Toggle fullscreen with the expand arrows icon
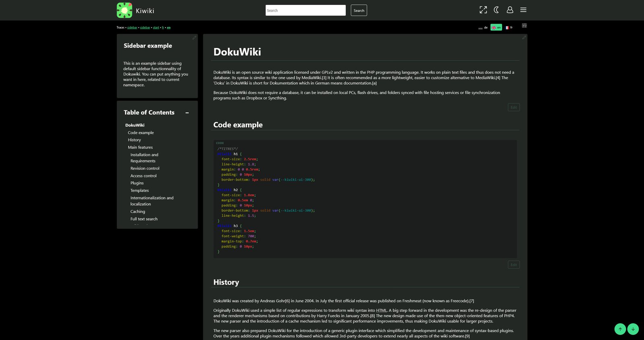The width and height of the screenshot is (644, 340). click(x=483, y=10)
